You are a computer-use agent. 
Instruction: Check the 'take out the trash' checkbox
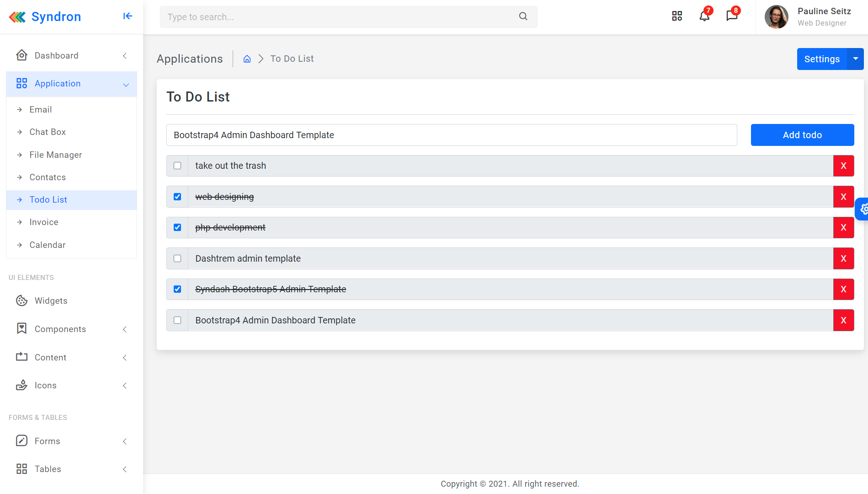coord(177,166)
